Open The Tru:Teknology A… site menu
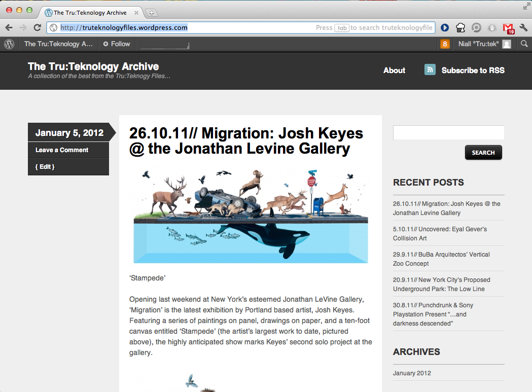Viewport: 532px width, 392px height. click(x=58, y=44)
